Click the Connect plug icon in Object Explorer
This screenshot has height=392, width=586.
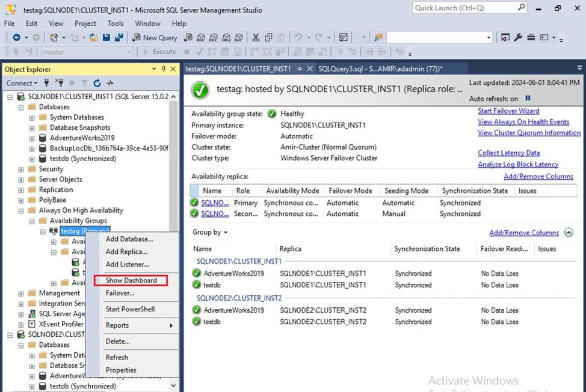(46, 82)
